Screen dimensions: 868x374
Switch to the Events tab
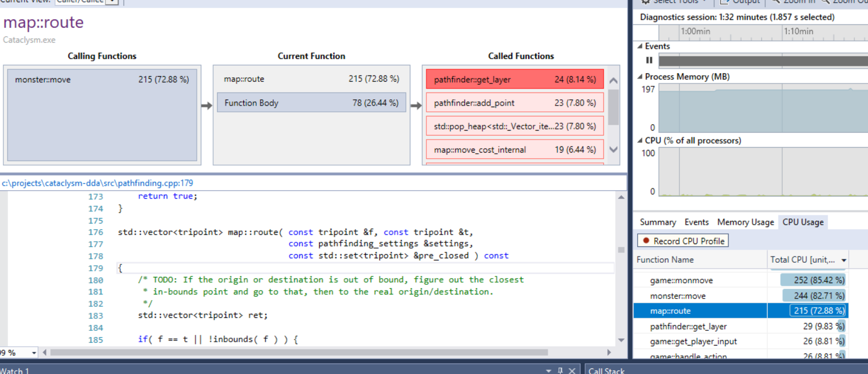696,222
